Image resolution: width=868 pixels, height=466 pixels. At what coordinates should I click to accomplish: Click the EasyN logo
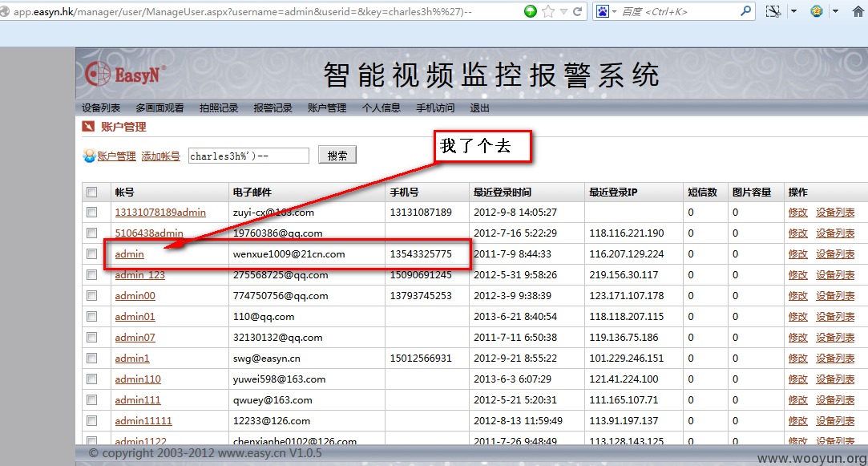(125, 74)
